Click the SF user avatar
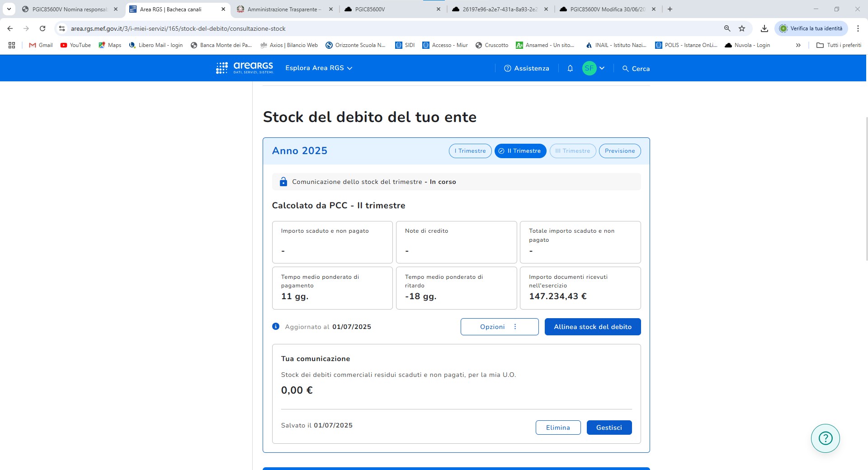Viewport: 868px width, 470px height. [589, 68]
